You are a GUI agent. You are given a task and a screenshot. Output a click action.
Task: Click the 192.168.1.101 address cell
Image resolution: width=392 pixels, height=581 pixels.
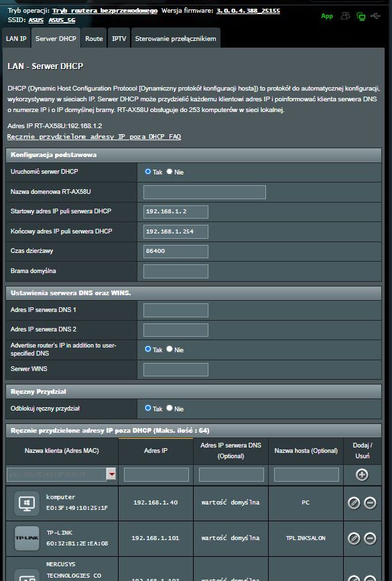[155, 537]
